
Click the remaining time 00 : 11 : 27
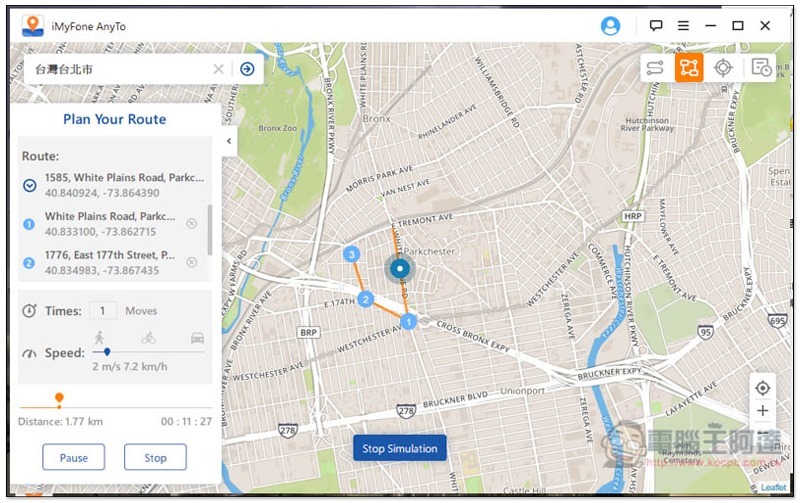[x=186, y=421]
